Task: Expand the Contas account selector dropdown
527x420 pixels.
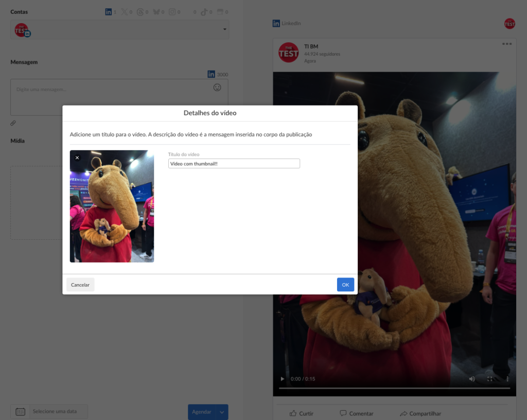Action: [224, 30]
